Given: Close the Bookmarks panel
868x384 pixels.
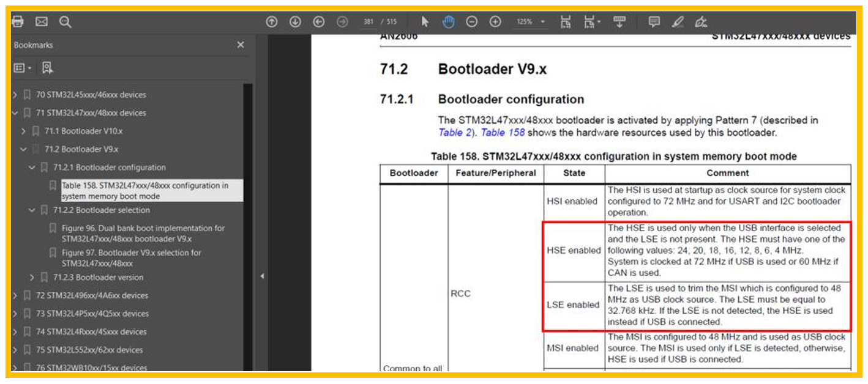Looking at the screenshot, I should click(x=241, y=45).
